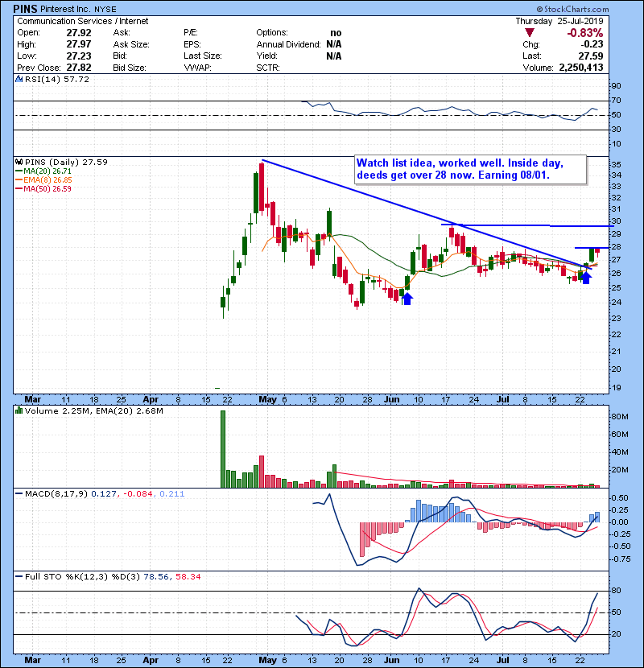Click the 'May' label on the price chart axis

coord(267,400)
